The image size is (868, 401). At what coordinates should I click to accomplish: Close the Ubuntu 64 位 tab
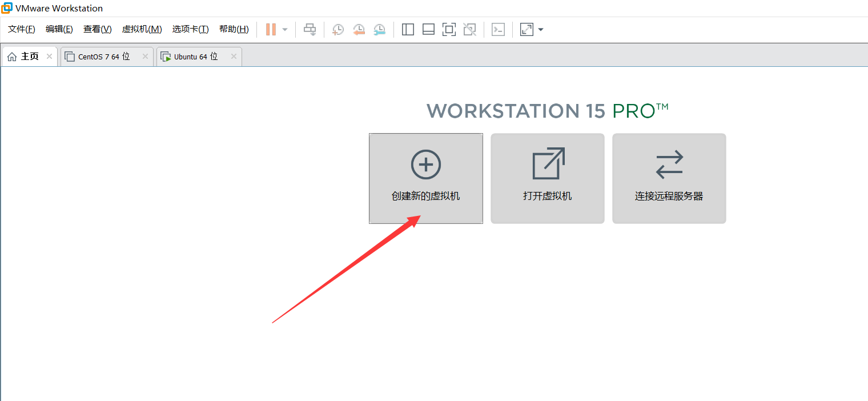coord(234,57)
